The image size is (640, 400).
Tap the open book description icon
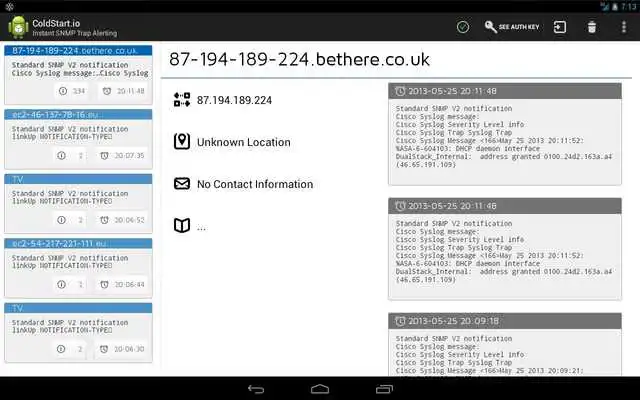click(x=182, y=225)
